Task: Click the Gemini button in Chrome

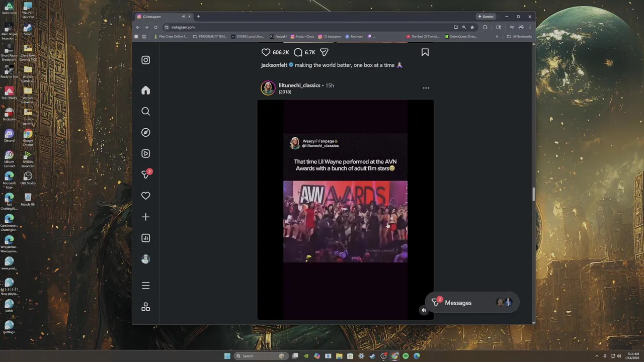Action: pyautogui.click(x=486, y=17)
